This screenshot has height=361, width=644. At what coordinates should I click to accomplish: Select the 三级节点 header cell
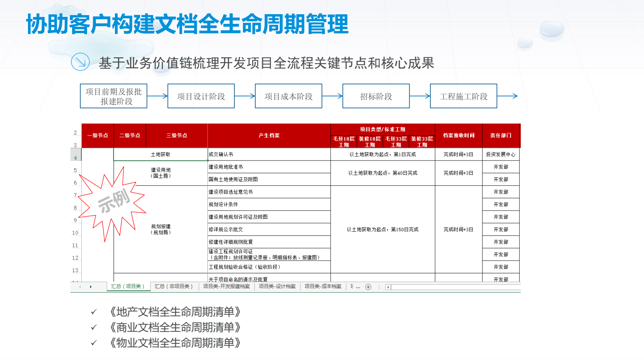(177, 136)
